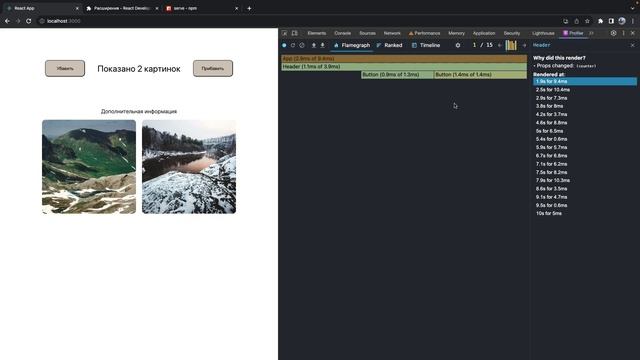Select render at 4.6s for 8.8ms
Screen dimensions: 640x360
tap(584, 122)
